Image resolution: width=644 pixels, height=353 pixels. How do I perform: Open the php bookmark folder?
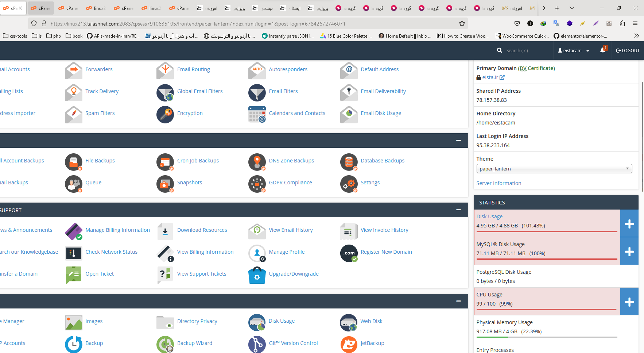tap(54, 36)
